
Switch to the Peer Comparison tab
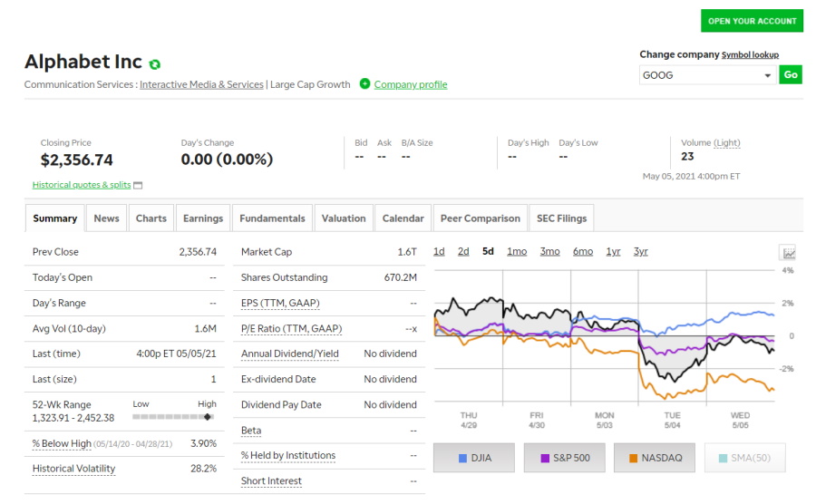click(x=480, y=218)
